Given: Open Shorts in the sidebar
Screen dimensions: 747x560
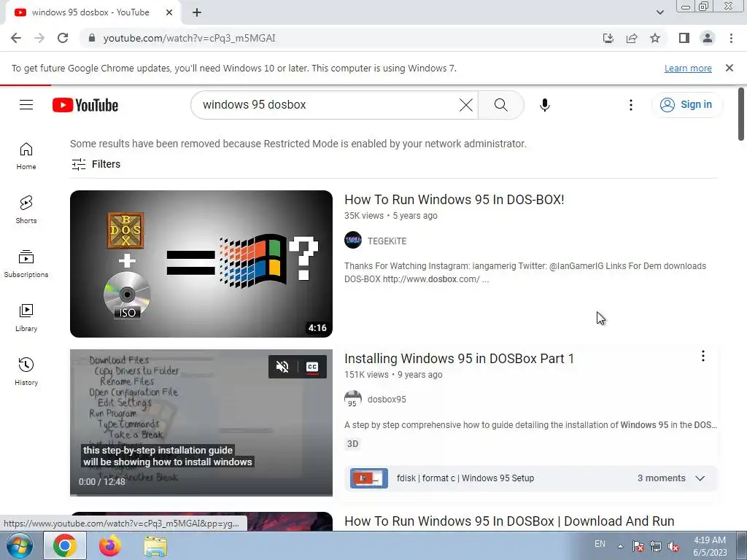Looking at the screenshot, I should click(26, 210).
